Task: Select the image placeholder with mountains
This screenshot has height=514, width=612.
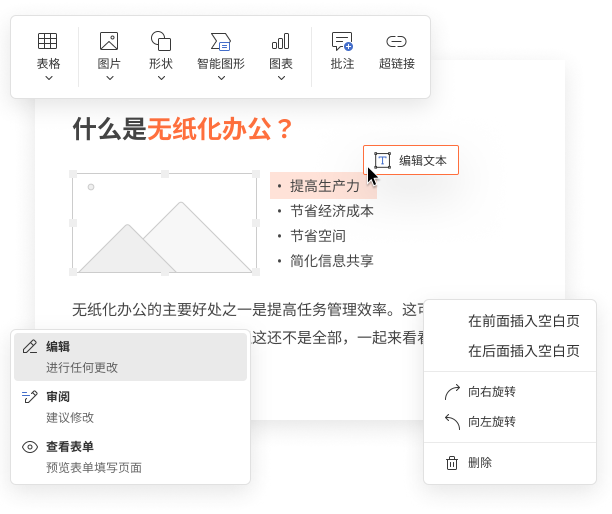Action: (164, 223)
